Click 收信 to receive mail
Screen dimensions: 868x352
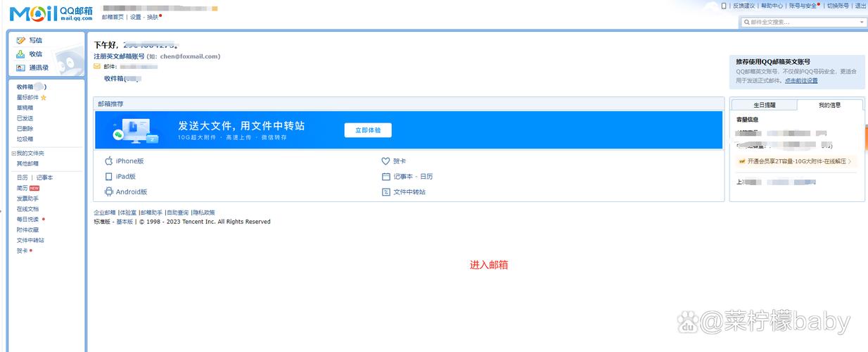point(35,54)
